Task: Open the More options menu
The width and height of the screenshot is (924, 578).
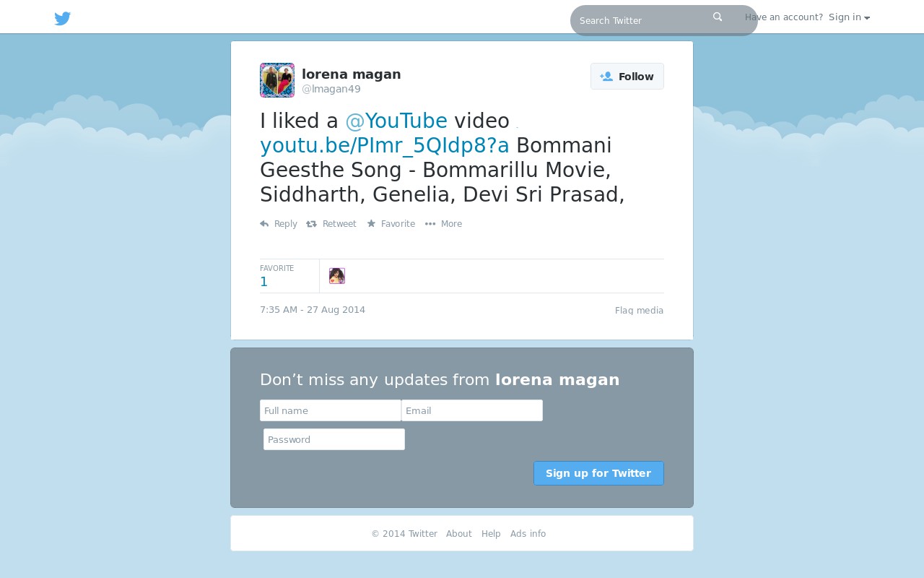Action: pos(443,224)
